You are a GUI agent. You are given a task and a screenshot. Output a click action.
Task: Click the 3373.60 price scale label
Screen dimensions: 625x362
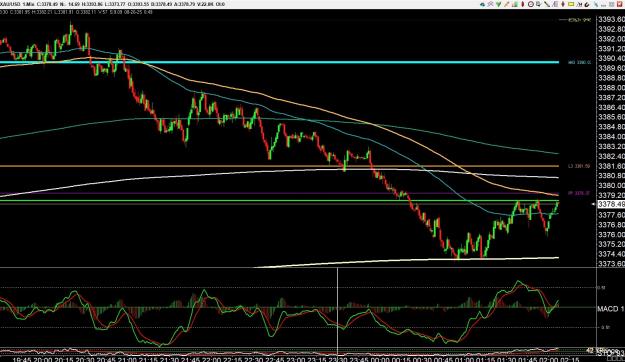pos(611,264)
